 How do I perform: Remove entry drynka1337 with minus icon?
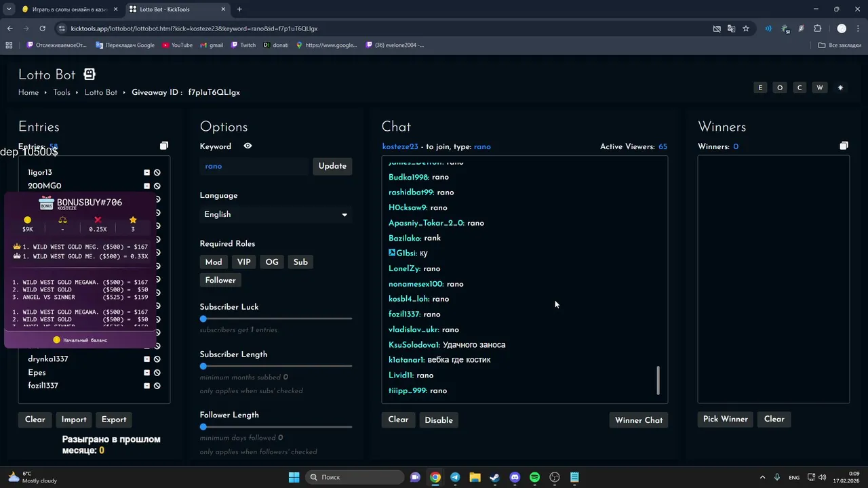tap(146, 359)
